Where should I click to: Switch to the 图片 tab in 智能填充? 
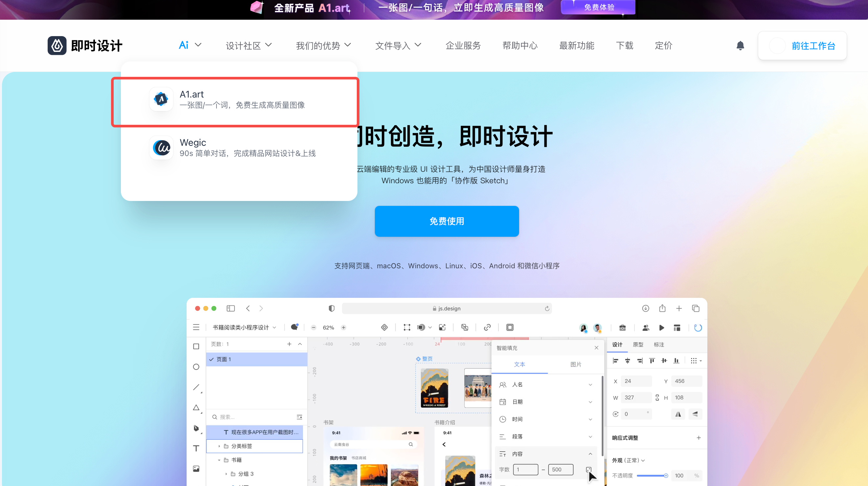[576, 364]
